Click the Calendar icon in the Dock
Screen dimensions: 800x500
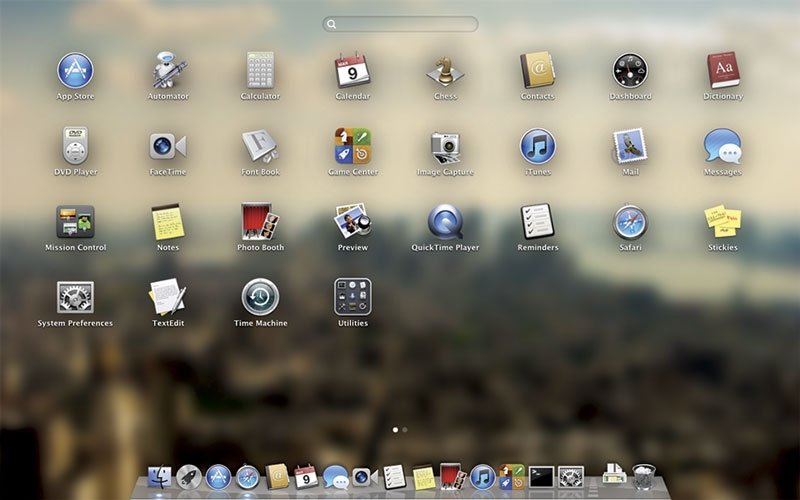click(x=306, y=477)
